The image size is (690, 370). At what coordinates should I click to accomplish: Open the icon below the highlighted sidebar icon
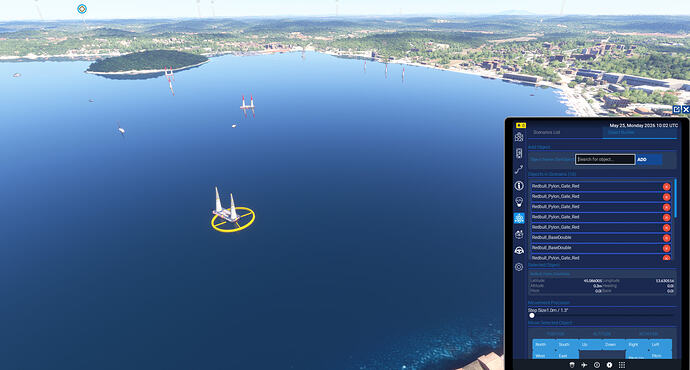519,234
